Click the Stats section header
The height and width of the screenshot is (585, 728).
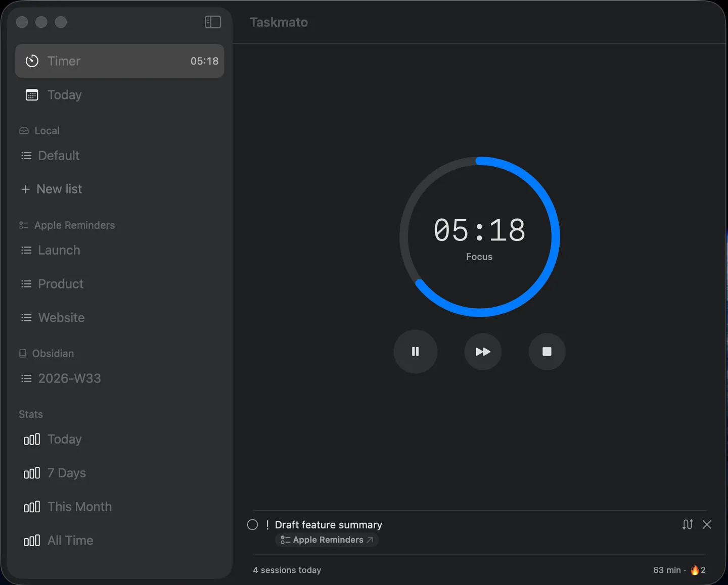[31, 414]
